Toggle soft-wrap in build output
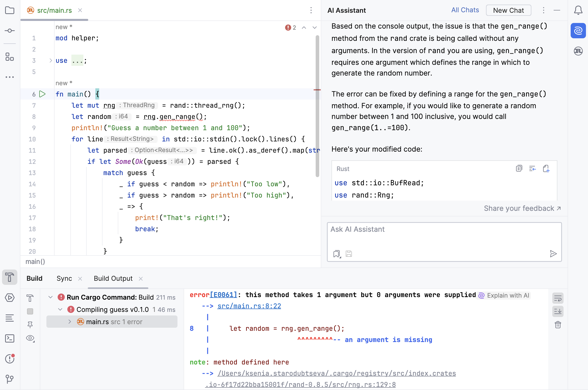This screenshot has width=588, height=390. point(558,298)
